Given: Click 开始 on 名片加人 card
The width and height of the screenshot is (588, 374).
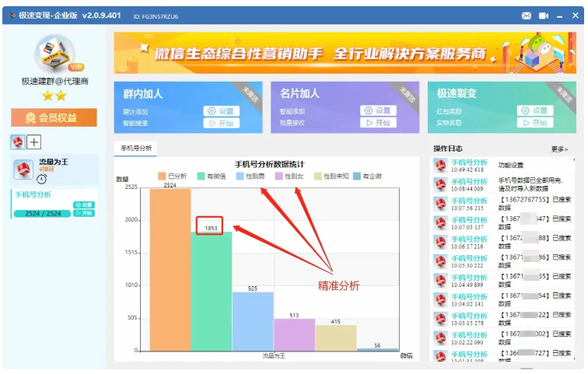Looking at the screenshot, I should pos(378,123).
